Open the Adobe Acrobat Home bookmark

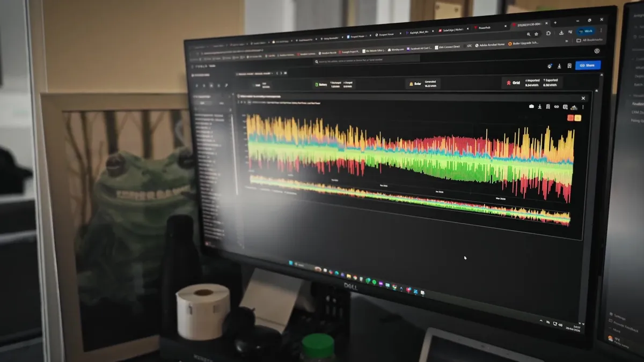[490, 45]
